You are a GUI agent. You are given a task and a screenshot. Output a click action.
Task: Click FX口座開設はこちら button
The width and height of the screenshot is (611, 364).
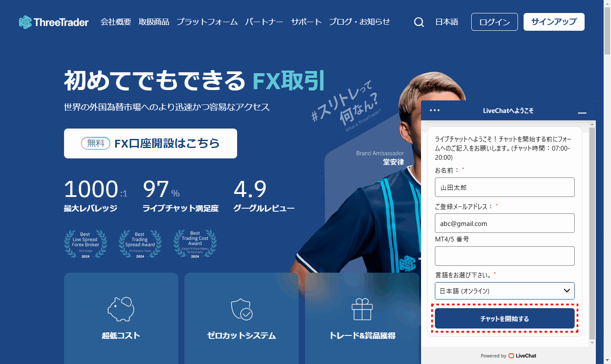click(151, 143)
